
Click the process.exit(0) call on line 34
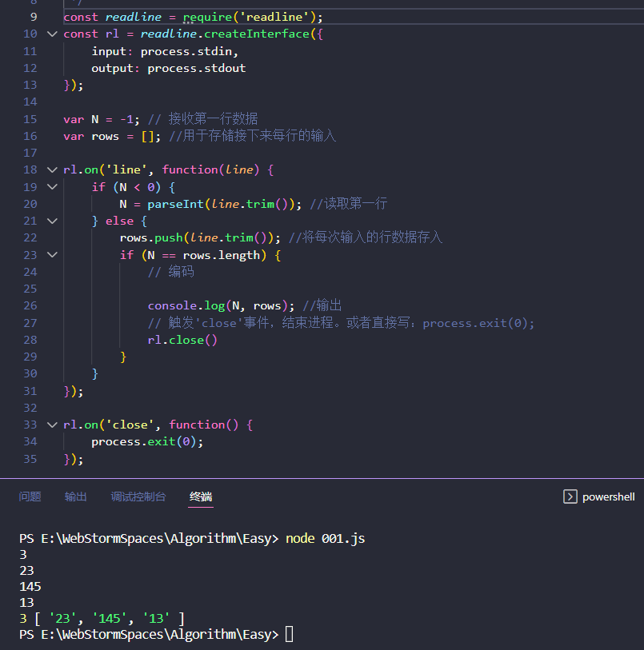pyautogui.click(x=148, y=441)
